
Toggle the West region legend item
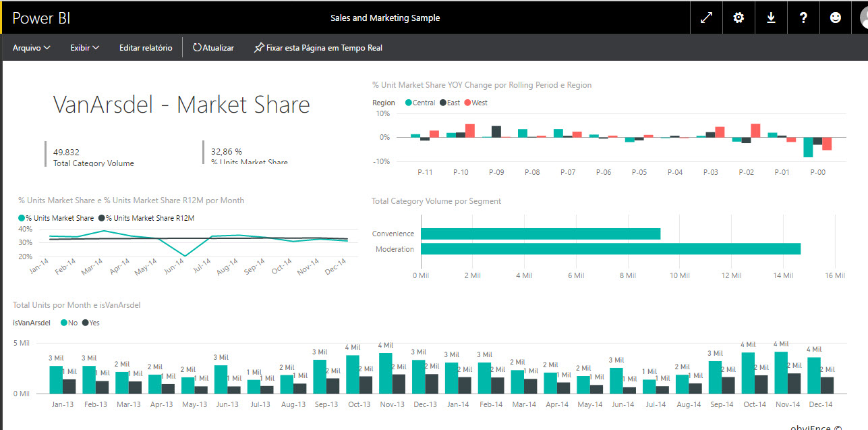(x=475, y=103)
